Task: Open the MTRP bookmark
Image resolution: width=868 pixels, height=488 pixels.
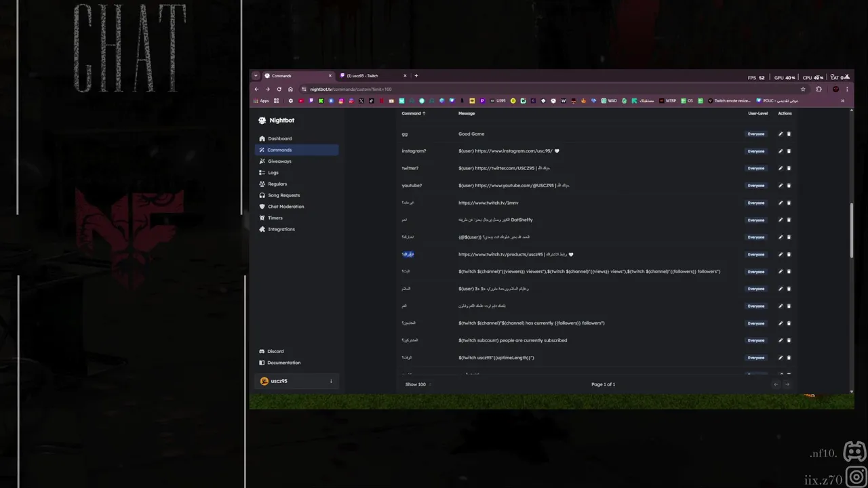Action: coord(668,101)
